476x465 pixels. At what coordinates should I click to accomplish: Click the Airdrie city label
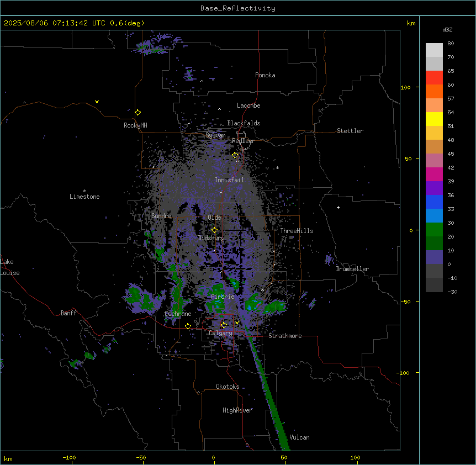223,297
